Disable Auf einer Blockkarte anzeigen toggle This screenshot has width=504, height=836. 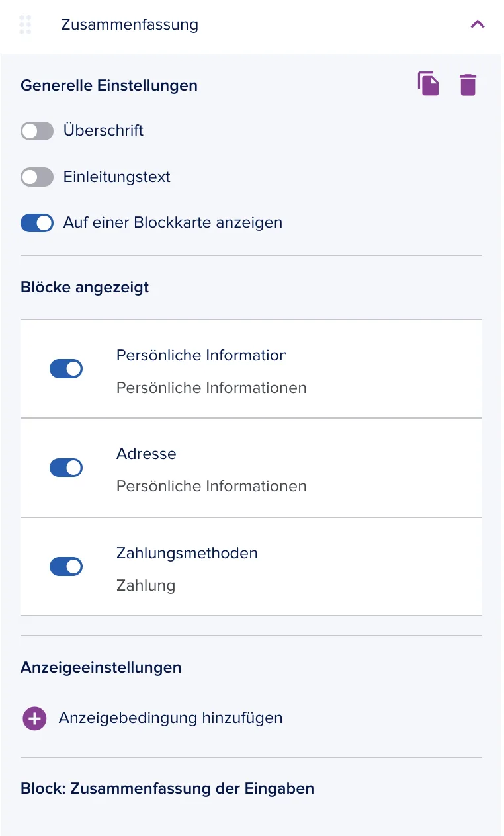(x=37, y=223)
